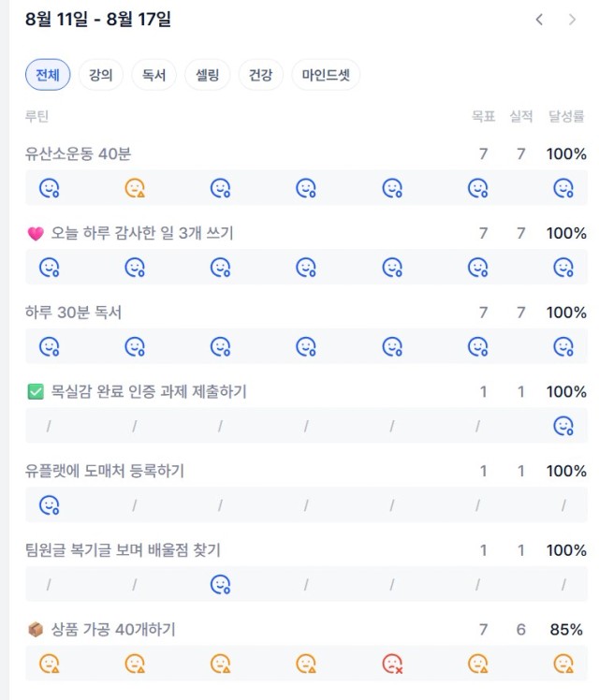The width and height of the screenshot is (599, 700).
Task: Open the 유산소운동 40분 routine title
Action: (78, 154)
